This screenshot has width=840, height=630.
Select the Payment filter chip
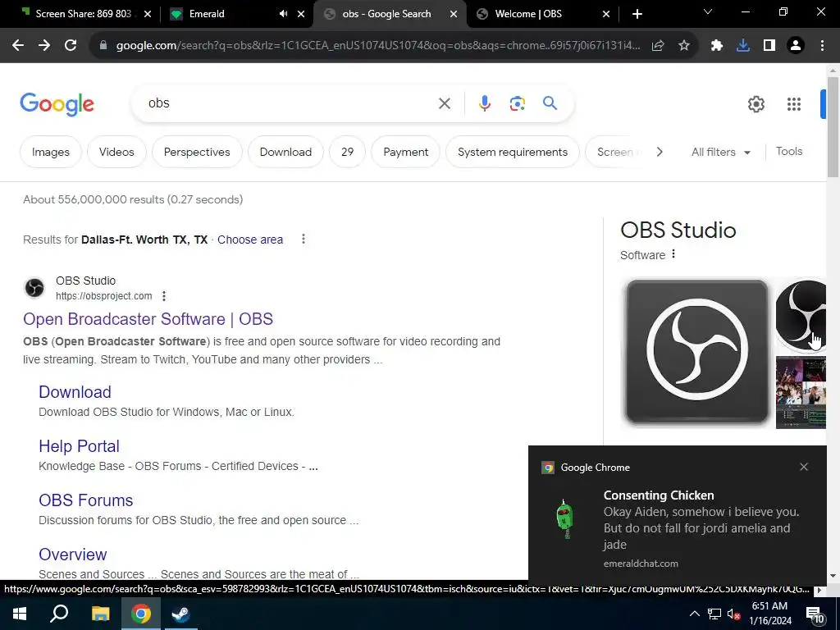405,152
